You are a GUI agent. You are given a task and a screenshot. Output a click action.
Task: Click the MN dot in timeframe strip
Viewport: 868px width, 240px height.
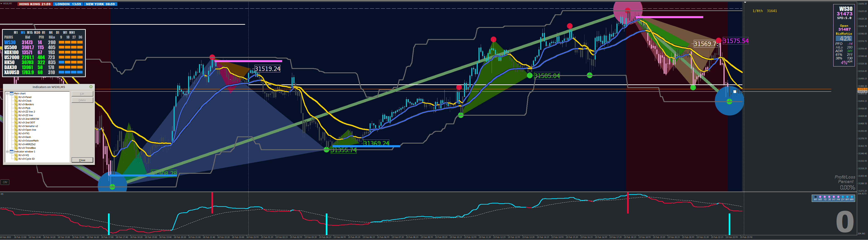pyautogui.click(x=852, y=197)
